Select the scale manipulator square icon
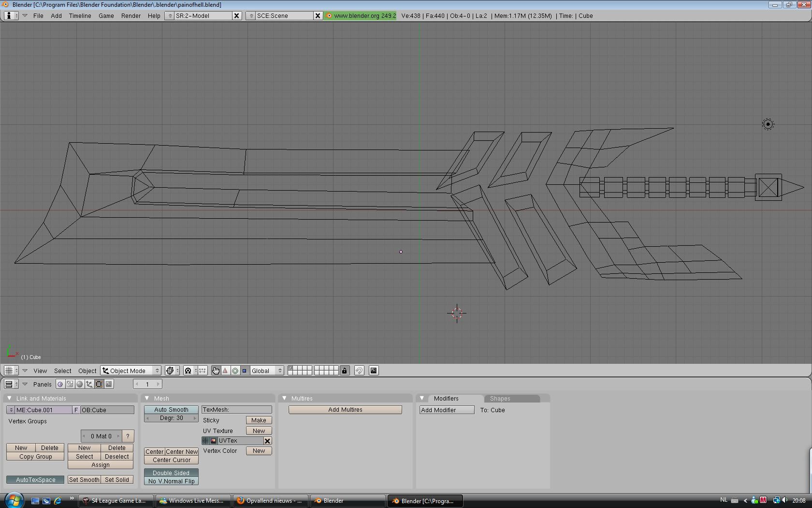The width and height of the screenshot is (812, 508). (x=244, y=371)
